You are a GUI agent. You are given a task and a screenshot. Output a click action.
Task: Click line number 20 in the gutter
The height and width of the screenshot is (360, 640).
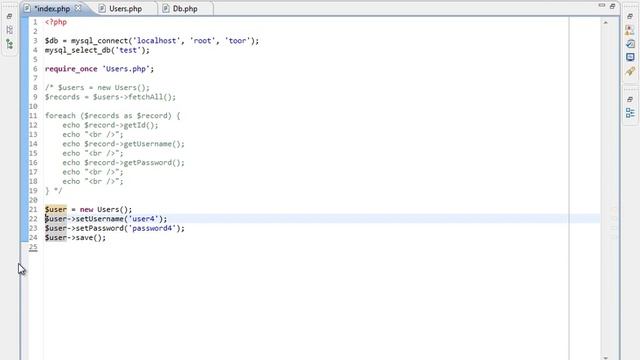coord(33,200)
